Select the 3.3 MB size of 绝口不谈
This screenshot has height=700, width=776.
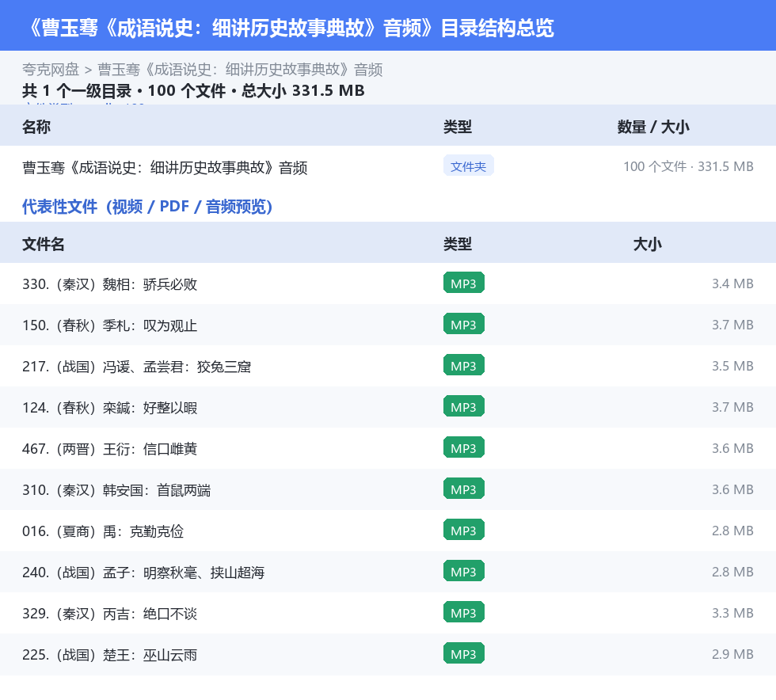[732, 612]
